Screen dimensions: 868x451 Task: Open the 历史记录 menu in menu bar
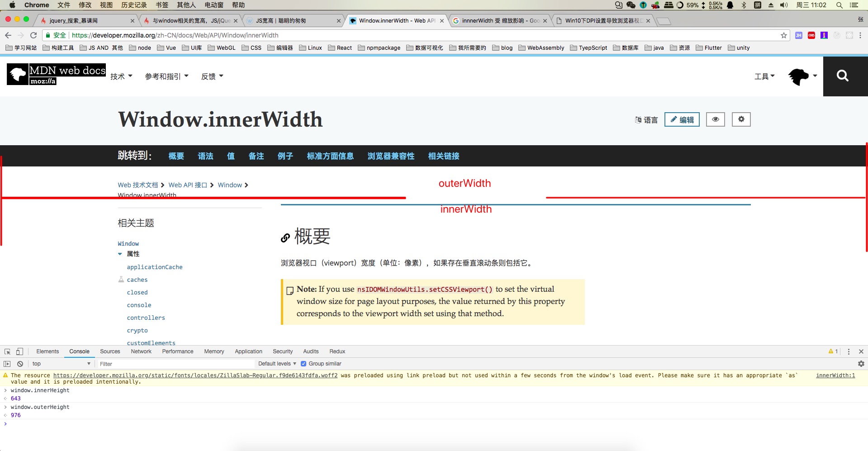pyautogui.click(x=134, y=5)
